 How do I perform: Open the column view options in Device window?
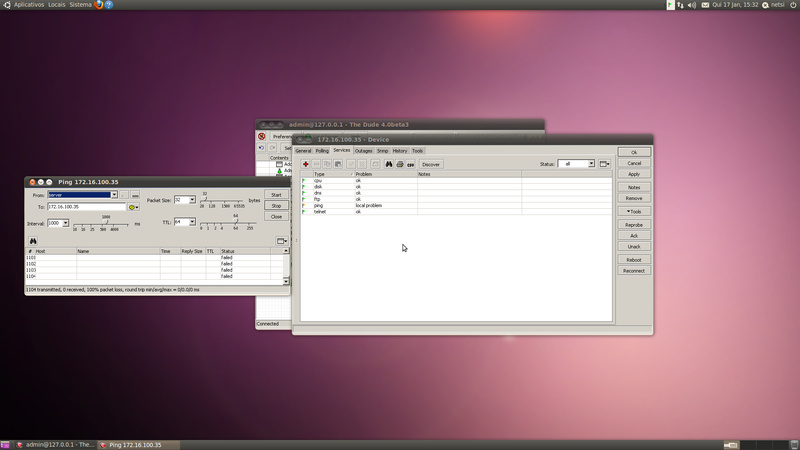pos(605,164)
